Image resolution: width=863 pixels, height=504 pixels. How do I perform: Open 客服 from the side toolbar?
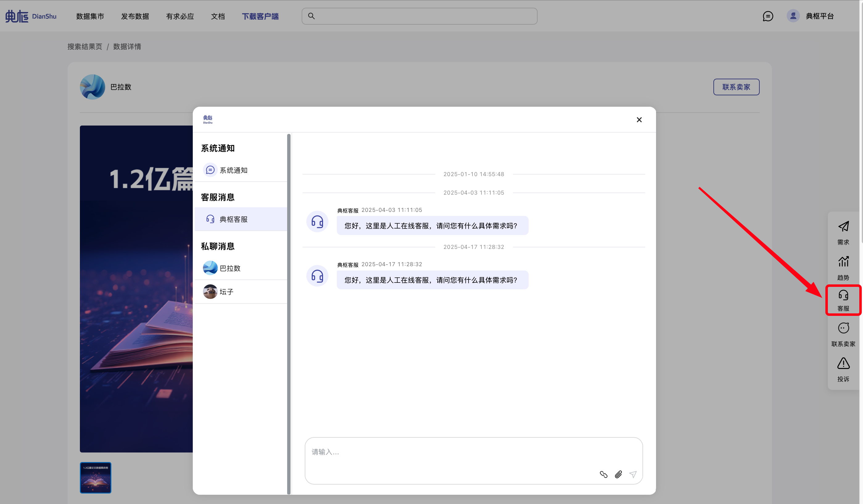click(843, 301)
